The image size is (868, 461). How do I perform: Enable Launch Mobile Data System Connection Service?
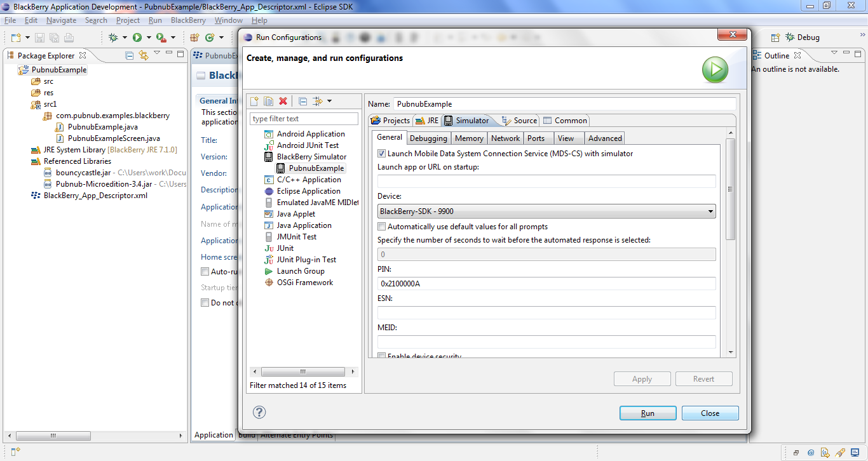(x=382, y=153)
